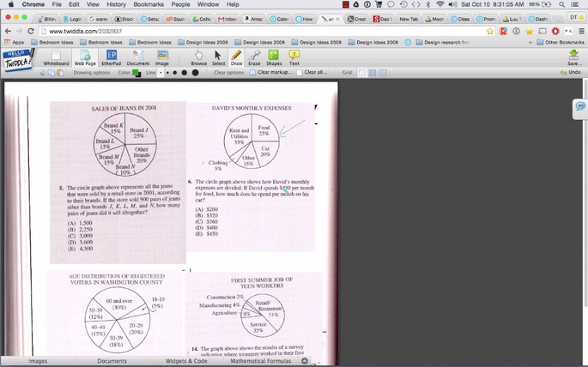
Task: Click the paste clipboard icon
Action: (60, 73)
